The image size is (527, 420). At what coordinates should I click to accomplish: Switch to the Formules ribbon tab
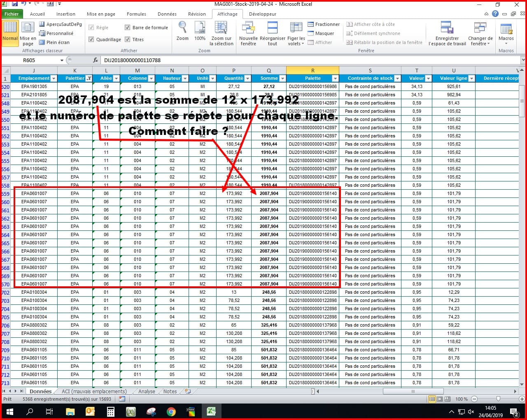(x=136, y=14)
